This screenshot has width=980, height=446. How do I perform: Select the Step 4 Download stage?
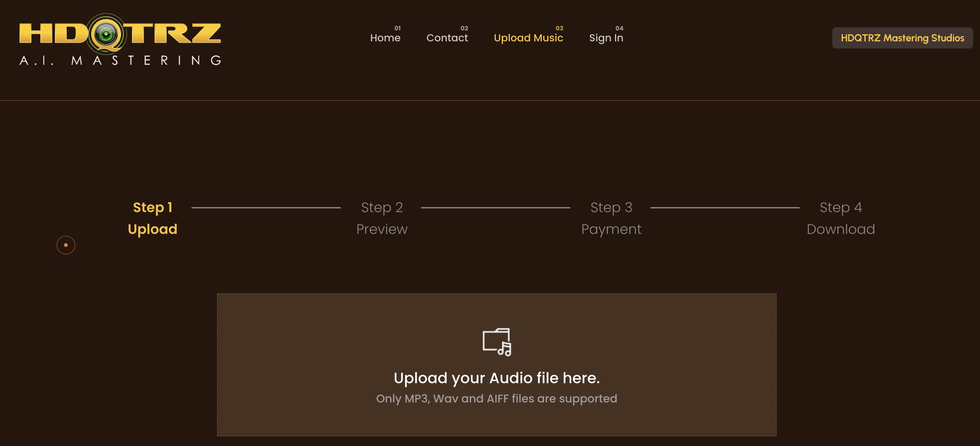(x=840, y=218)
